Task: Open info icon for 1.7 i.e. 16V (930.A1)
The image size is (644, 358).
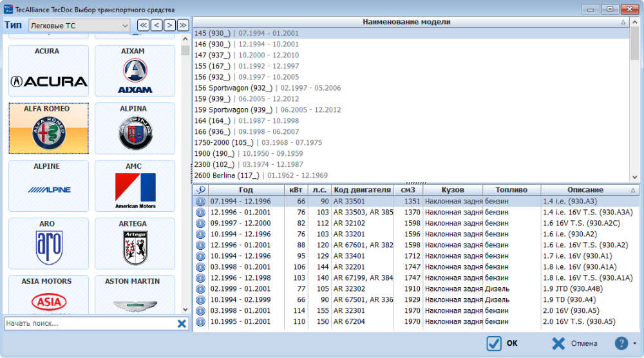Action: click(200, 256)
